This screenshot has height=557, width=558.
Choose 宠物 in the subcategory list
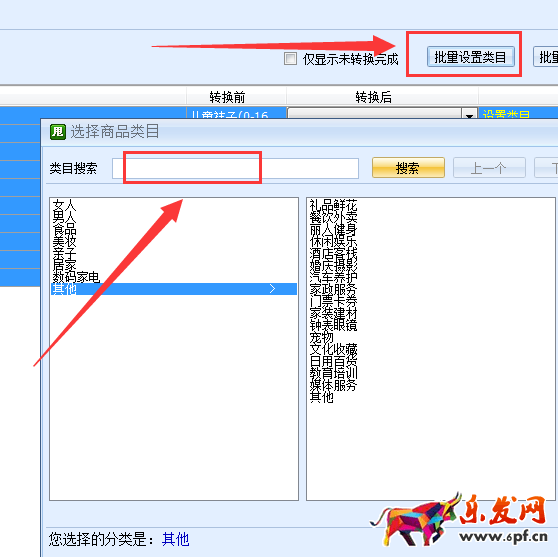(x=321, y=337)
